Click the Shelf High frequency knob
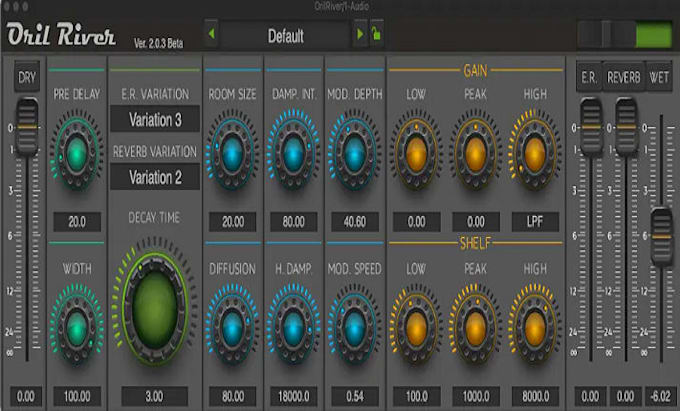Viewport: 680px width, 411px height. [535, 327]
